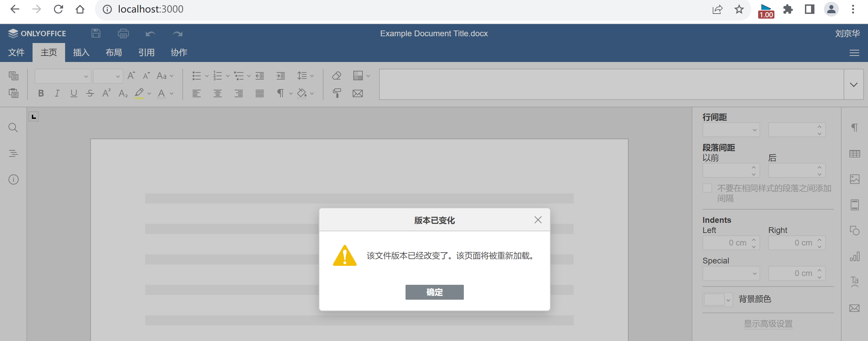This screenshot has width=868, height=341.
Task: Expand the styles gallery arrow
Action: click(x=853, y=85)
